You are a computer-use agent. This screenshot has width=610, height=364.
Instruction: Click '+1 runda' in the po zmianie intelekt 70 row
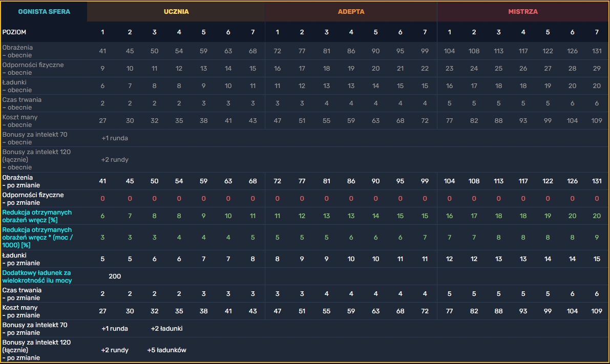(114, 329)
